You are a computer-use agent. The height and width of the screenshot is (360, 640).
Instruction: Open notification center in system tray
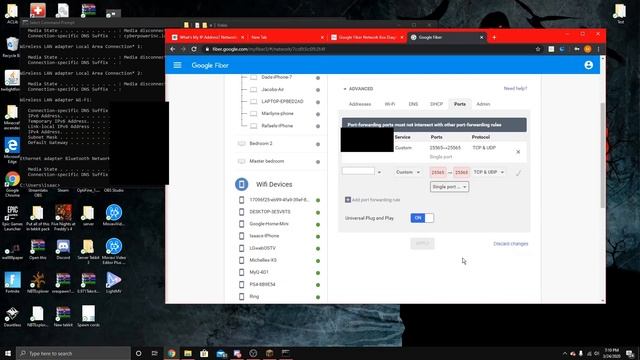[x=631, y=353]
